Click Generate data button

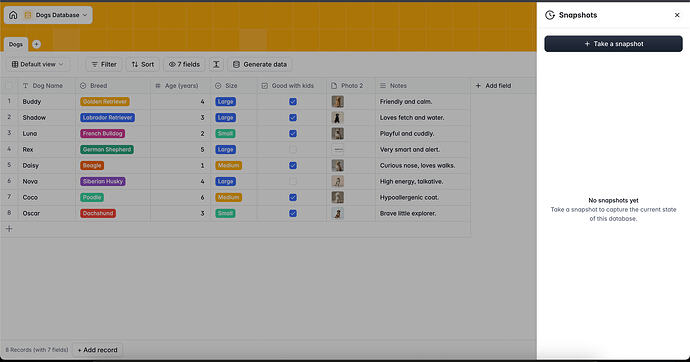click(x=260, y=64)
